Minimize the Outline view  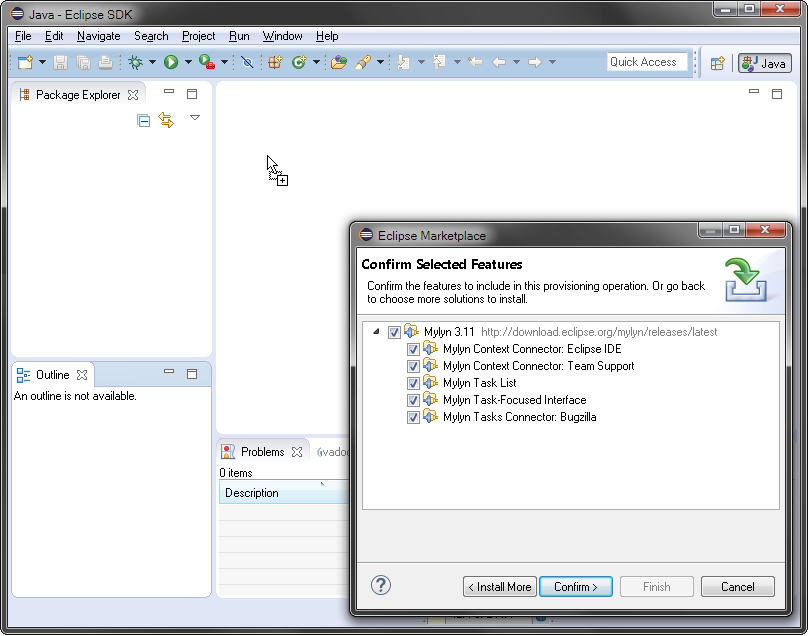pyautogui.click(x=169, y=371)
